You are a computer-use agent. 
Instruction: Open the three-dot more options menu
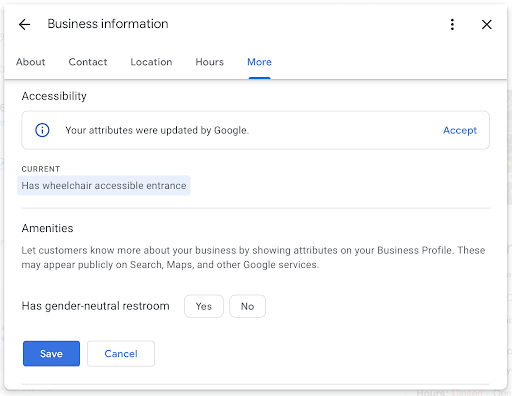(x=452, y=24)
